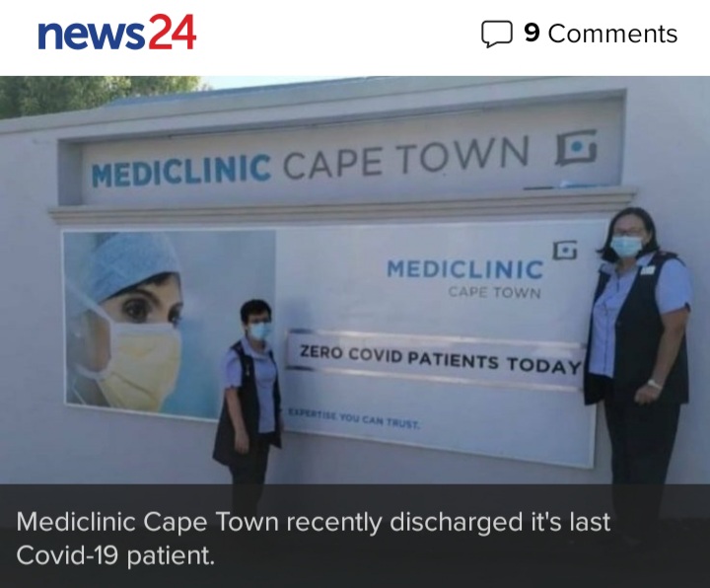This screenshot has width=710, height=588.
Task: Click the ZERO COVID PATIENTS TODAY banner
Action: (x=436, y=359)
